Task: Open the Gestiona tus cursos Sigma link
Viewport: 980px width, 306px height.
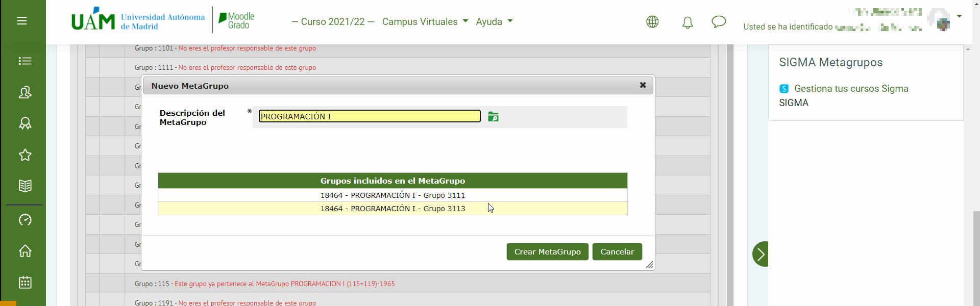Action: pyautogui.click(x=851, y=89)
